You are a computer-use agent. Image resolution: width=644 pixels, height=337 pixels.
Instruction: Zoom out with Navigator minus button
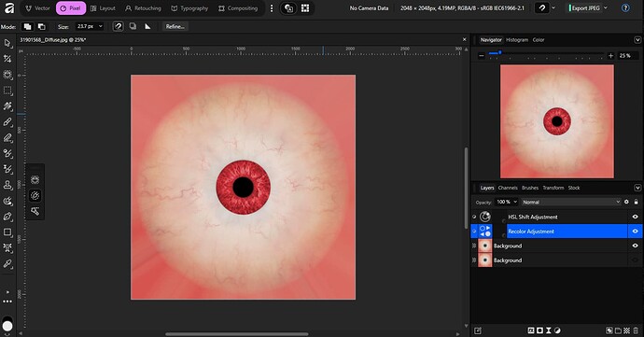click(x=482, y=55)
